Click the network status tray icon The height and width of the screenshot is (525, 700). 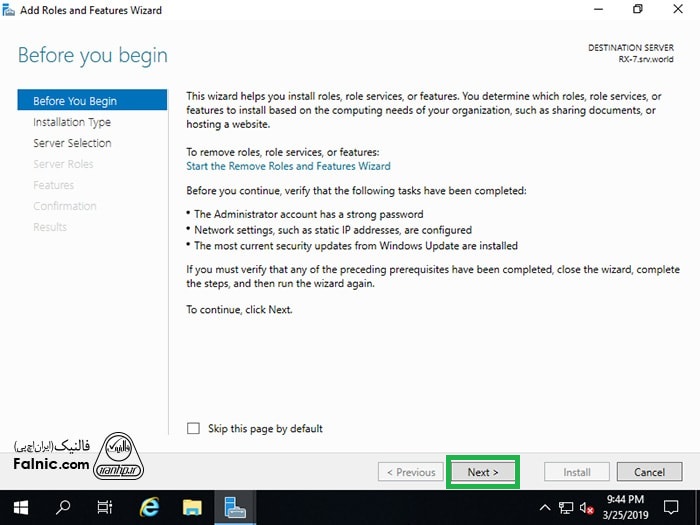566,507
